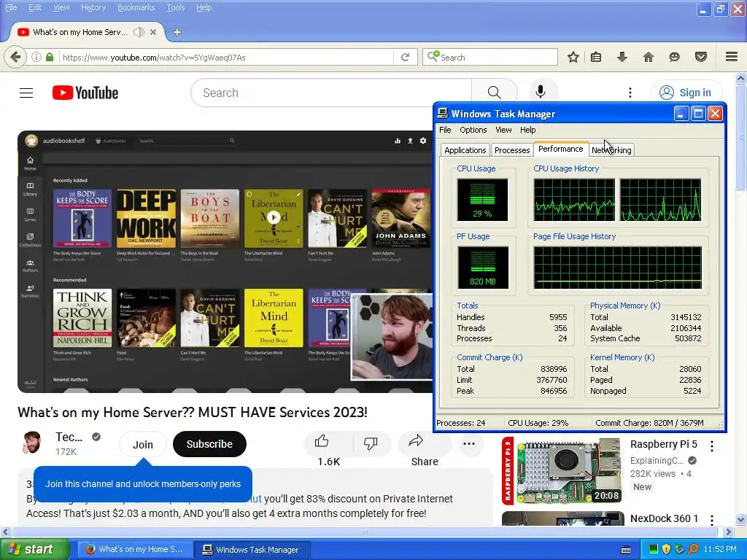Like the video with thumbs up

click(x=322, y=441)
